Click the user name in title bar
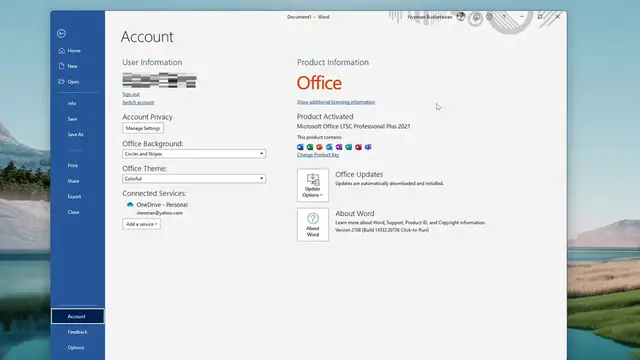Image resolution: width=640 pixels, height=360 pixels. 430,17
